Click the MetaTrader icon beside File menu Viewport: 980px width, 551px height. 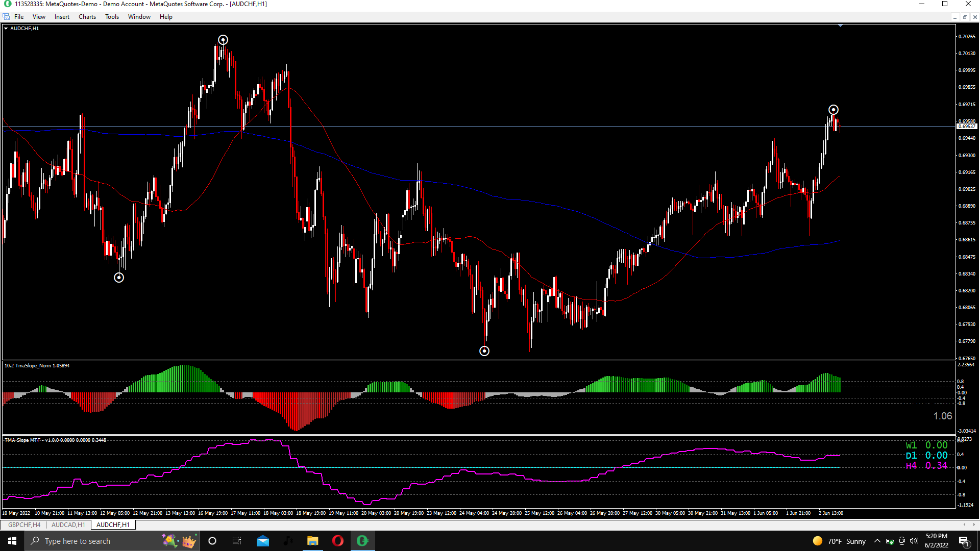(x=6, y=17)
